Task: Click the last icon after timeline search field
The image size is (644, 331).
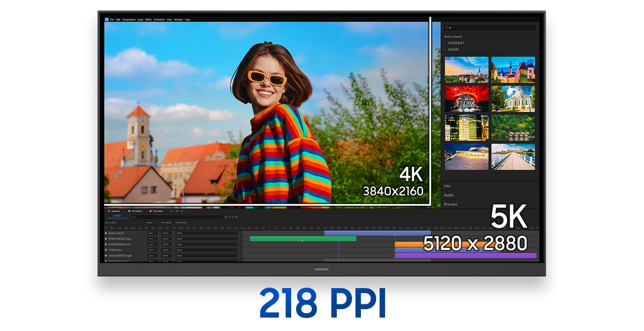Action: (x=236, y=217)
